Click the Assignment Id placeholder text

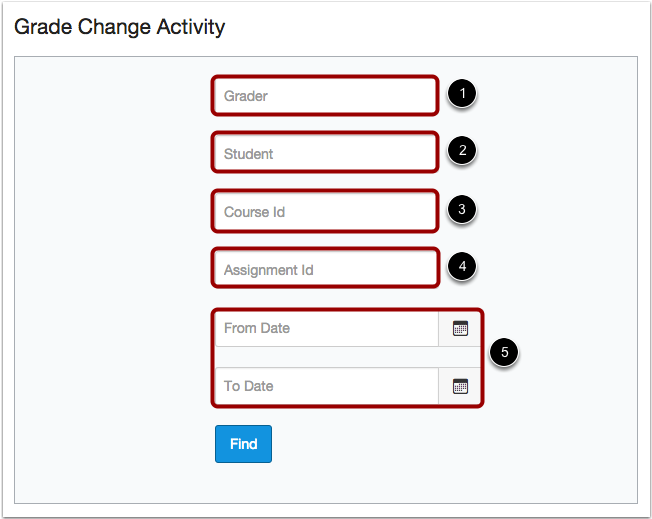[x=269, y=270]
